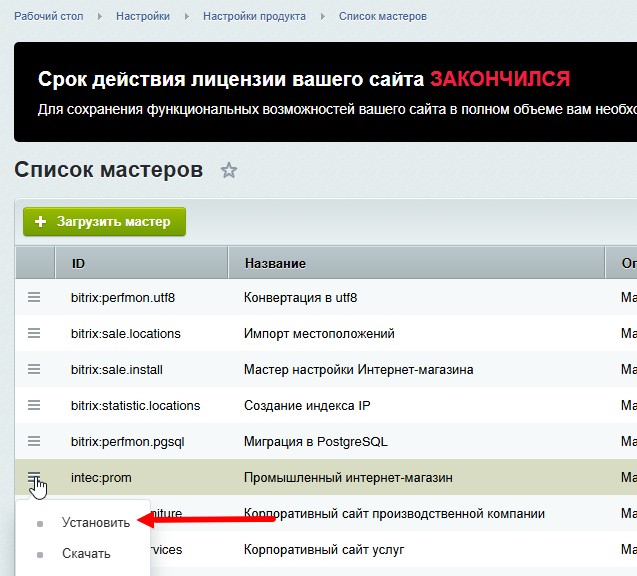Select the bitrix:statistic.locations ID cell

(x=135, y=405)
